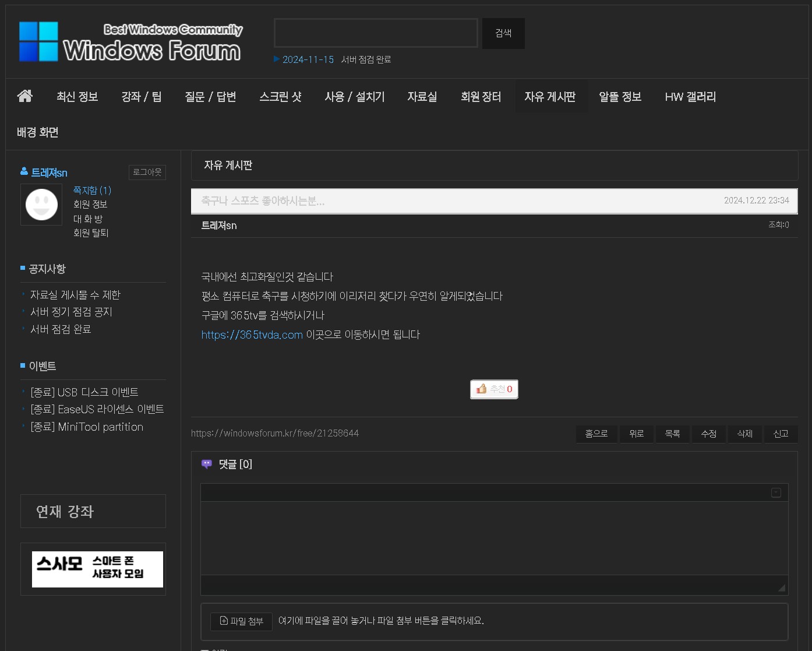Click the user avatar smiley image

41,205
